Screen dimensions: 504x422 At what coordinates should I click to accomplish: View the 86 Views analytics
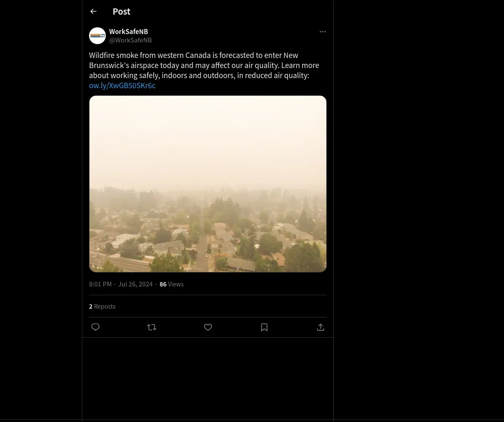click(x=171, y=284)
